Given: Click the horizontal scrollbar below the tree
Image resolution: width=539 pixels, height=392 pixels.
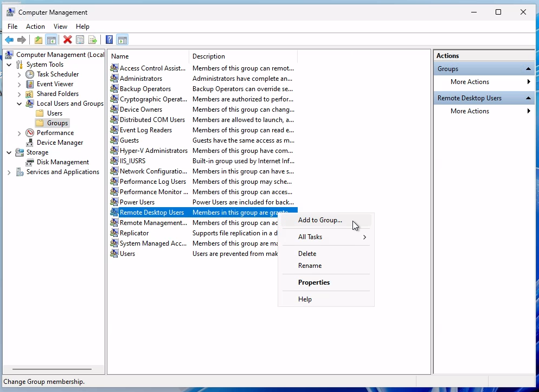Looking at the screenshot, I should pos(52,369).
